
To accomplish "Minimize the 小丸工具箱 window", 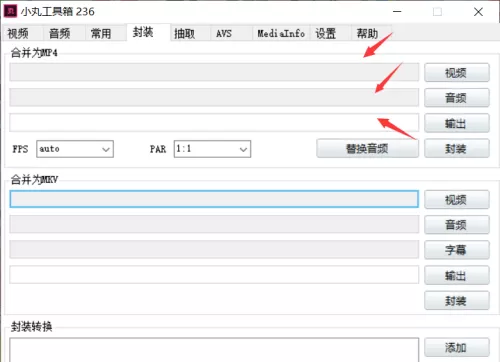I will click(397, 12).
